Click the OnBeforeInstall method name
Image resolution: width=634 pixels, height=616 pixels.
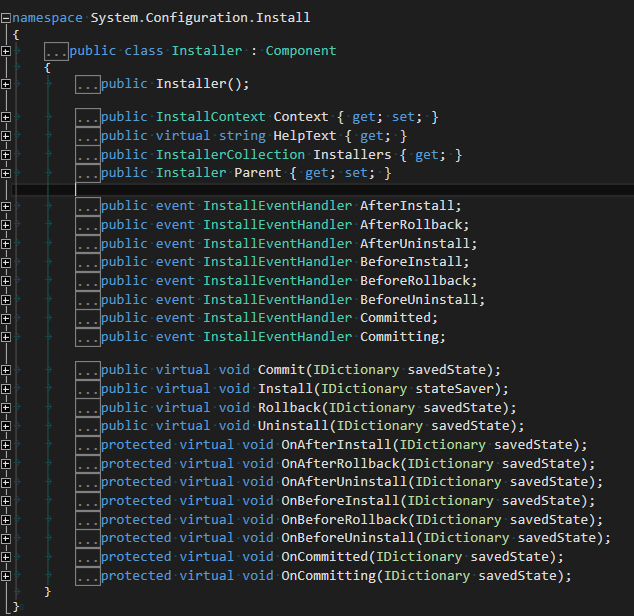(x=340, y=501)
